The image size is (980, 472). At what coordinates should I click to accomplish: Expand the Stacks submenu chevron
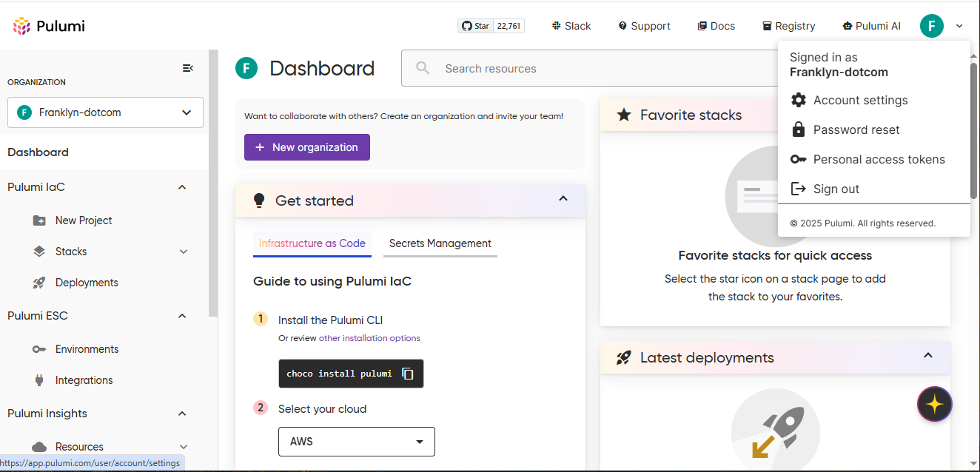coord(184,252)
